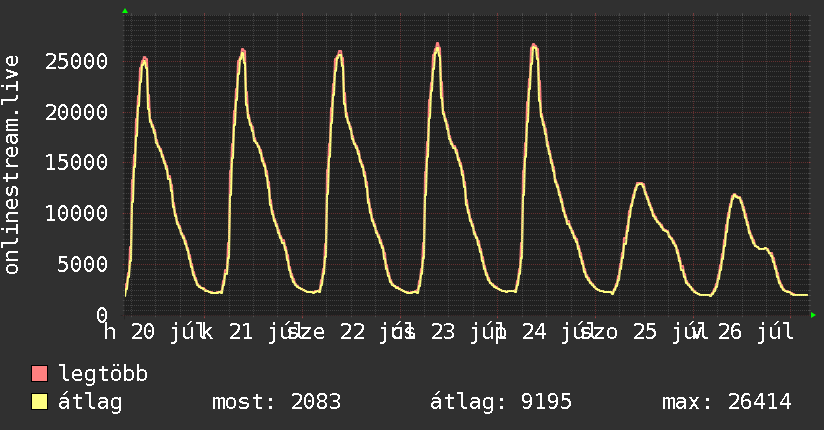Click the pink legtöbb legend color swatch
This screenshot has width=824, height=430.
[39, 373]
